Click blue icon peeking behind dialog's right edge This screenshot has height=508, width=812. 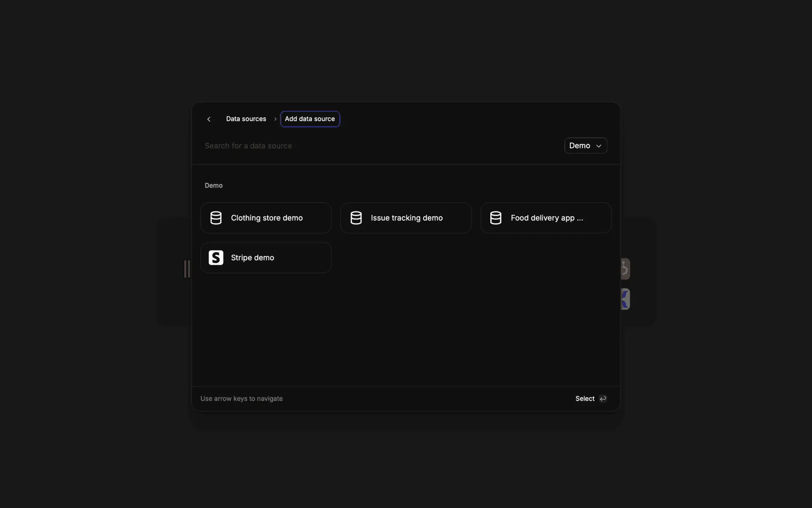pos(625,299)
